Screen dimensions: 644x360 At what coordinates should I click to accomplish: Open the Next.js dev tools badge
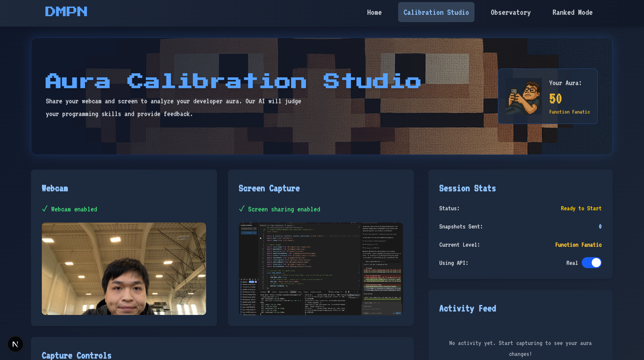click(x=15, y=344)
